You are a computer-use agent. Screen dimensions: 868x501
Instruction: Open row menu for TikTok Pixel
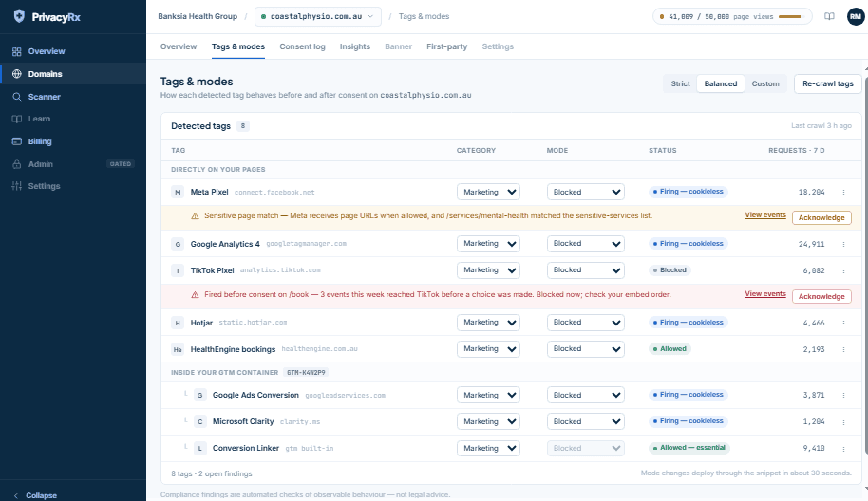[843, 270]
